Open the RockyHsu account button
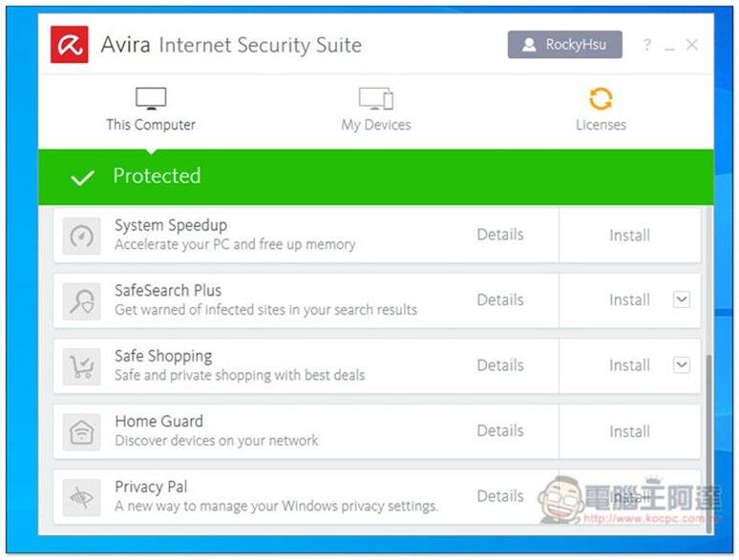Viewport: 739px width, 560px height. [564, 45]
